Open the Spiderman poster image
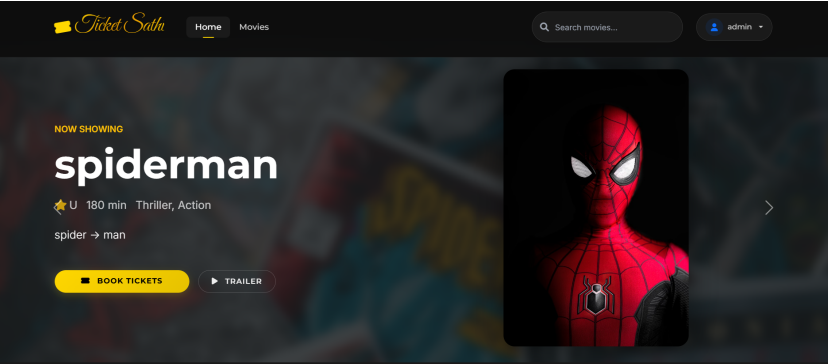Image resolution: width=828 pixels, height=364 pixels. point(596,208)
